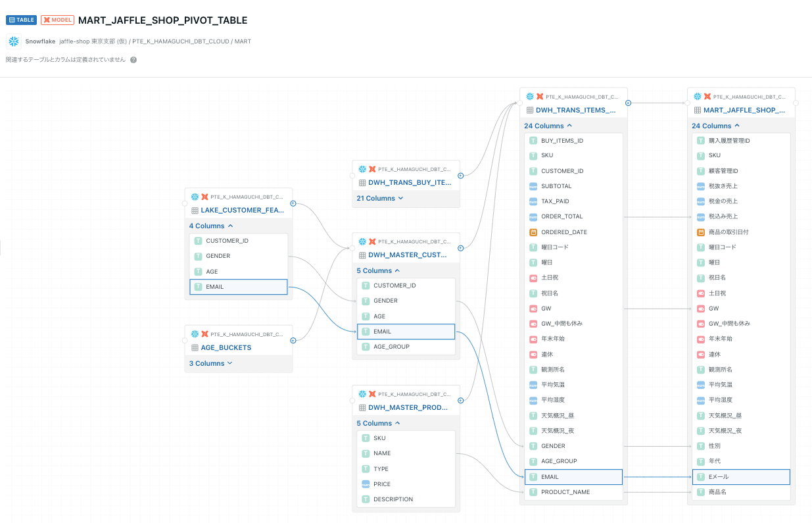Select TYPE column in DWH_MASTER_PROD
Image resolution: width=812 pixels, height=523 pixels.
click(406, 469)
